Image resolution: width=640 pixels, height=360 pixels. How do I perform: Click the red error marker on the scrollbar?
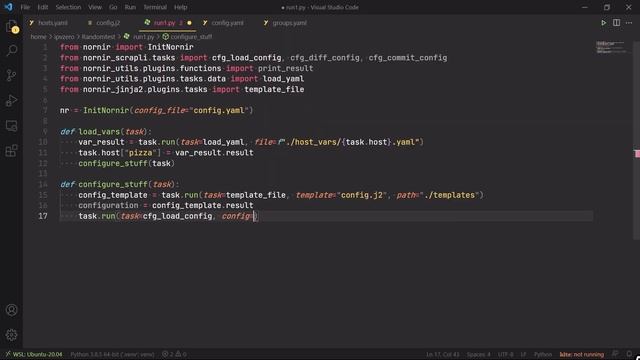[x=637, y=153]
